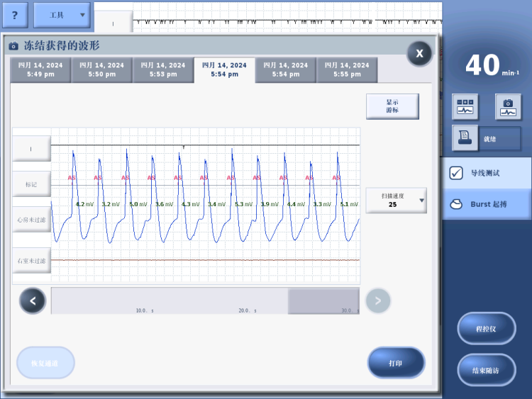Open the 工具 dropdown menu
This screenshot has width=532, height=399.
(x=62, y=14)
